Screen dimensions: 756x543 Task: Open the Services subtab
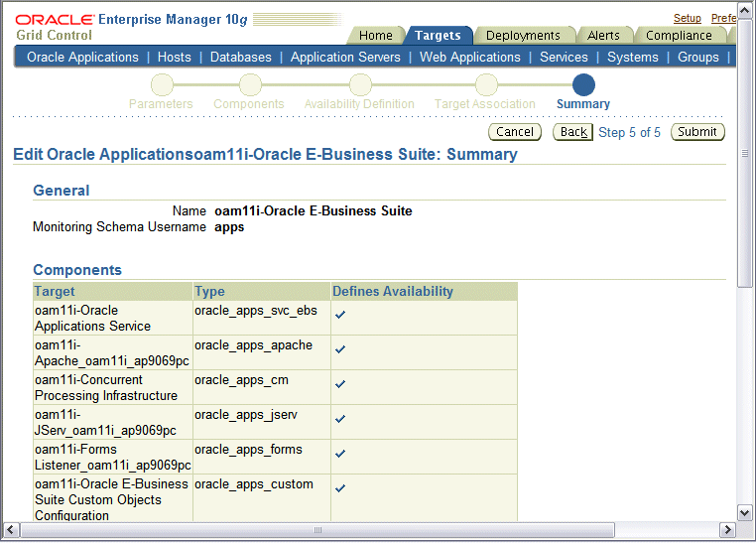coord(564,57)
